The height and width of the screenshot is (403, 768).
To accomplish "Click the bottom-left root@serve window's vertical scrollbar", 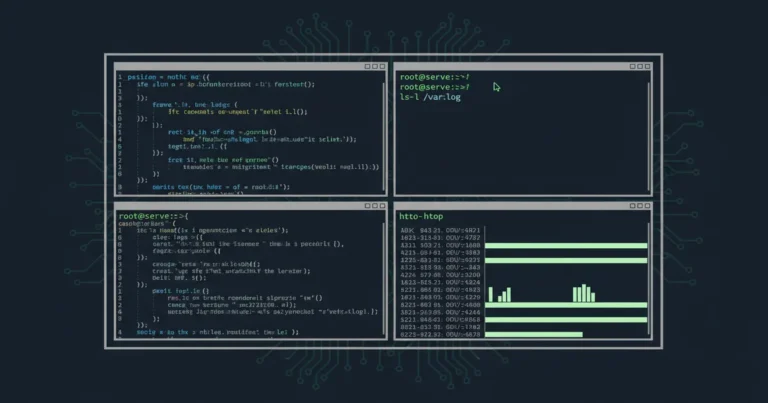I will coord(384,279).
